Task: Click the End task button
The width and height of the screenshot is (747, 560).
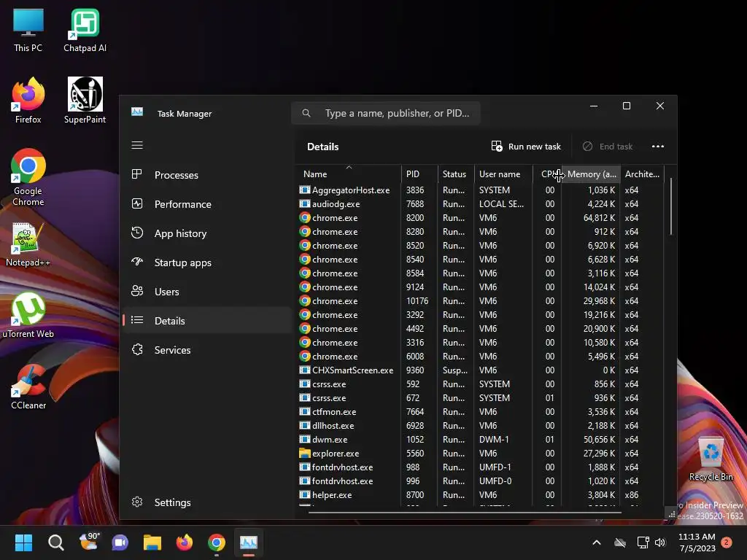Action: (608, 146)
